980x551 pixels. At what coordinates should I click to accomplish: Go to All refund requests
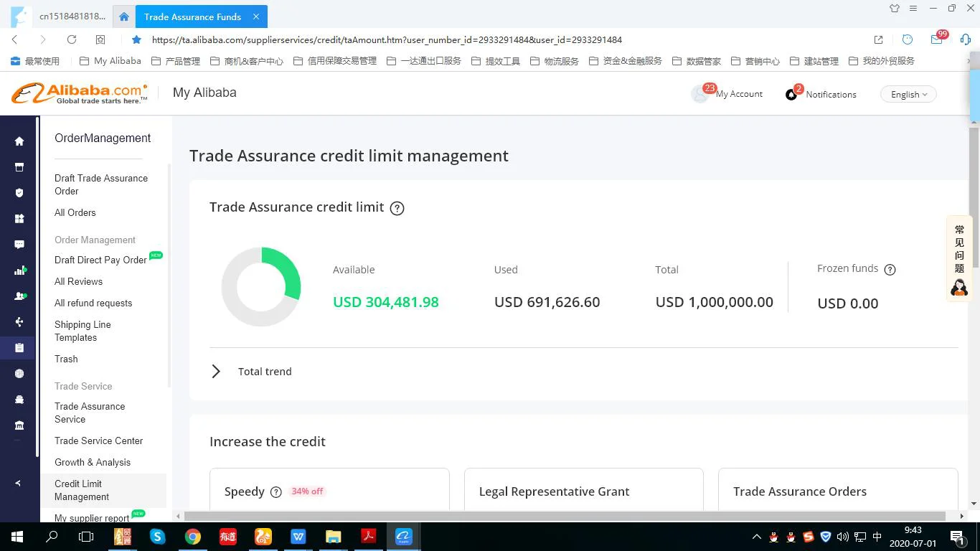93,303
